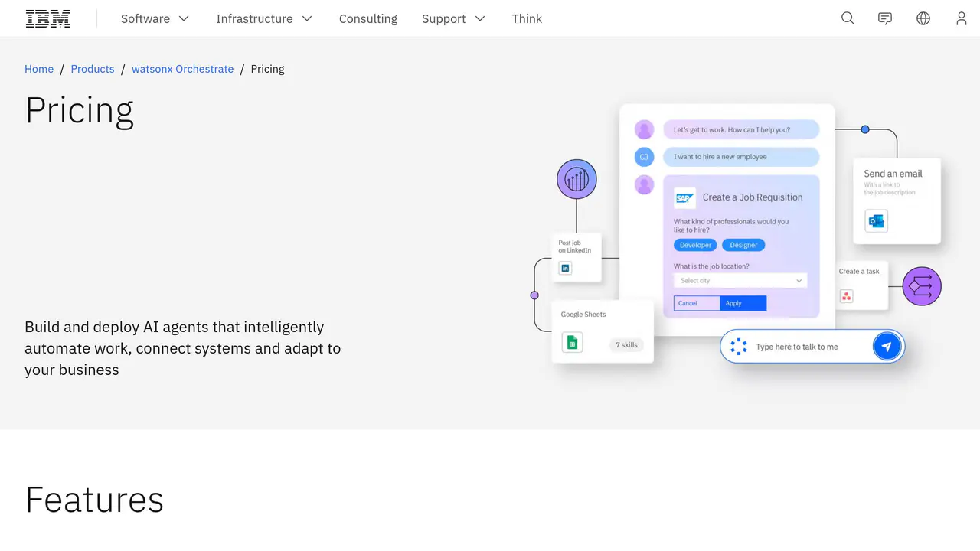
Task: Click the purple avatar beside first chat message
Action: (x=645, y=129)
